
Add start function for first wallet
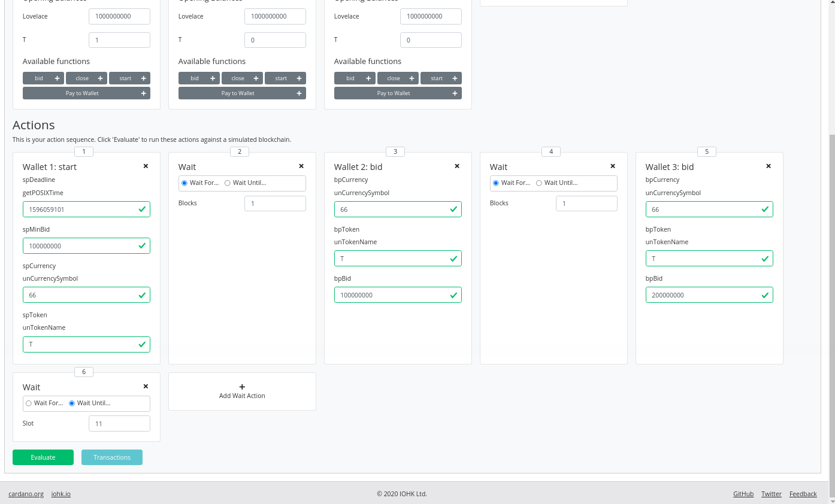129,78
